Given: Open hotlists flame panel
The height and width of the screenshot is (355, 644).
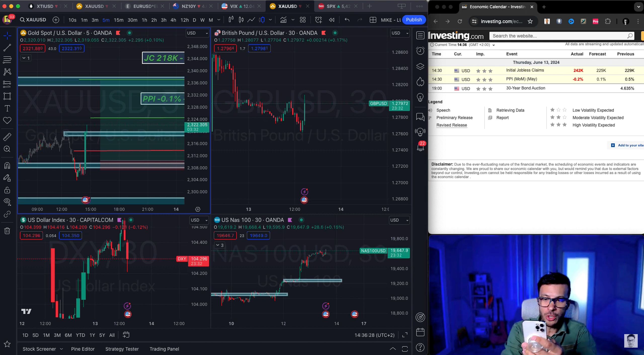Looking at the screenshot, I should (x=420, y=82).
